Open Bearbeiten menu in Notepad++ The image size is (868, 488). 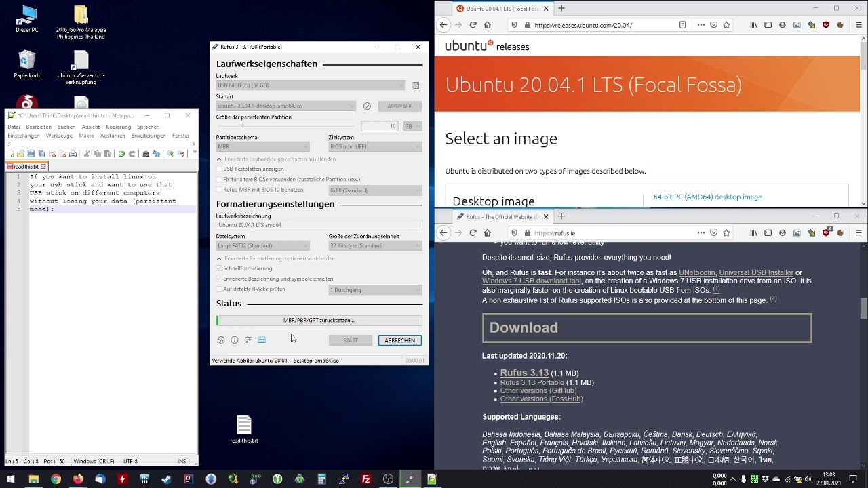39,127
